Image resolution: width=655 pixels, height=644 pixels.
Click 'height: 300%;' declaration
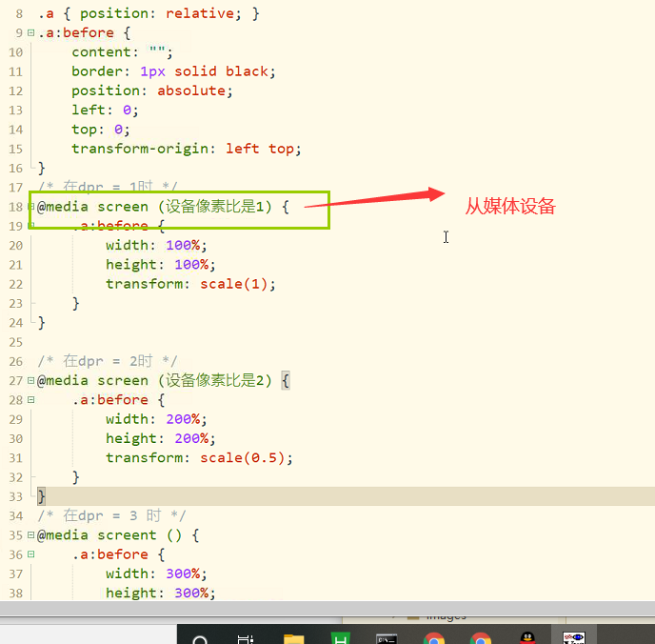161,593
